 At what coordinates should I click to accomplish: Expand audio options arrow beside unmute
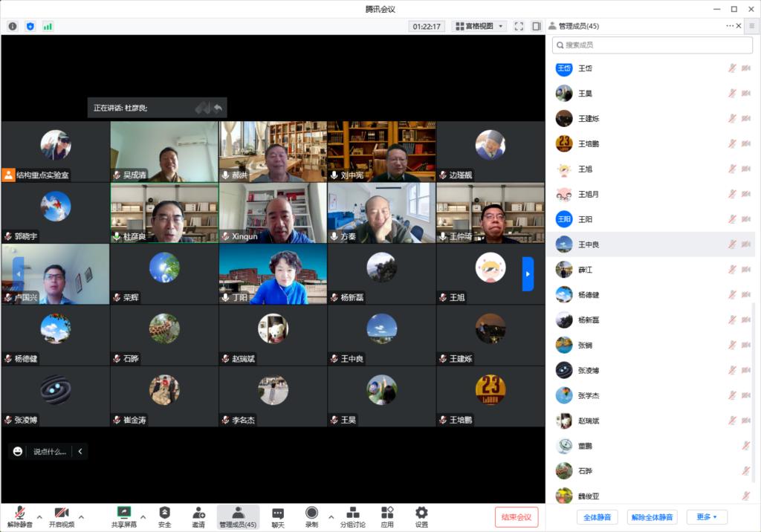point(39,517)
